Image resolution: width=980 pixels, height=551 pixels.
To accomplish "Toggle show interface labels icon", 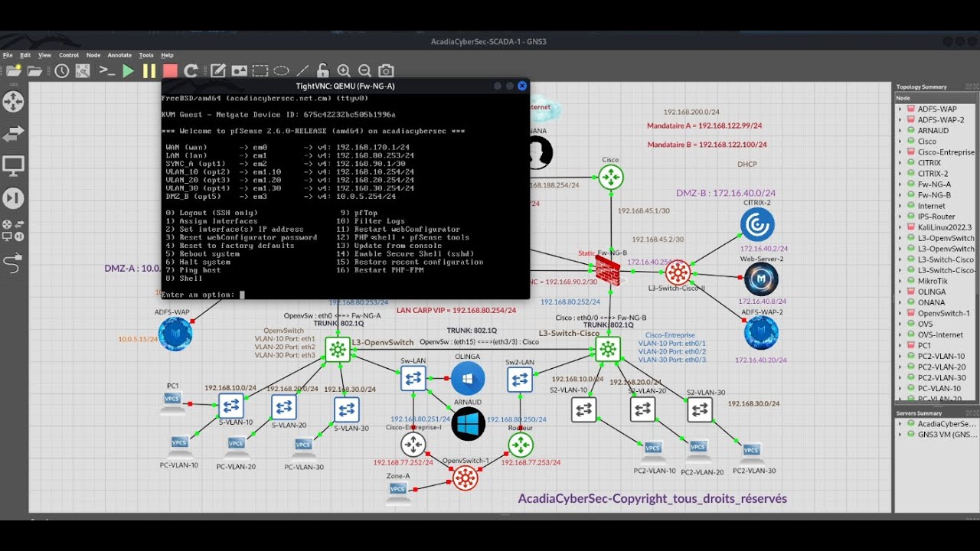I will click(83, 71).
